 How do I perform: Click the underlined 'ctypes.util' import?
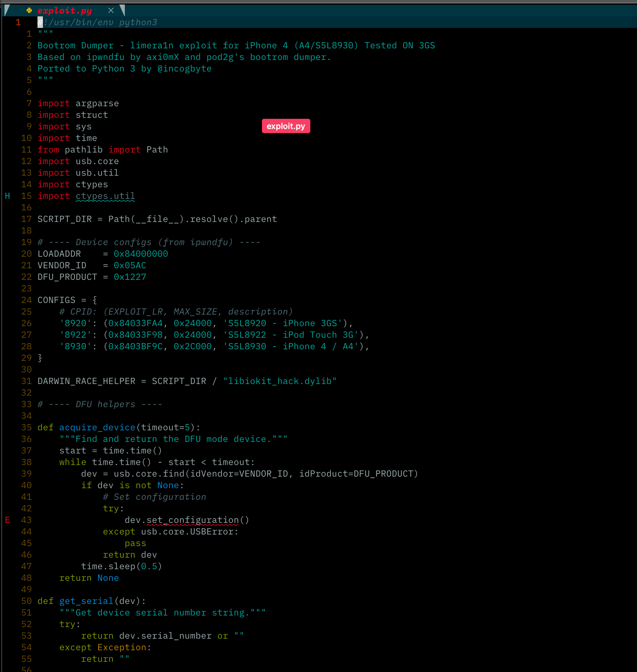105,196
